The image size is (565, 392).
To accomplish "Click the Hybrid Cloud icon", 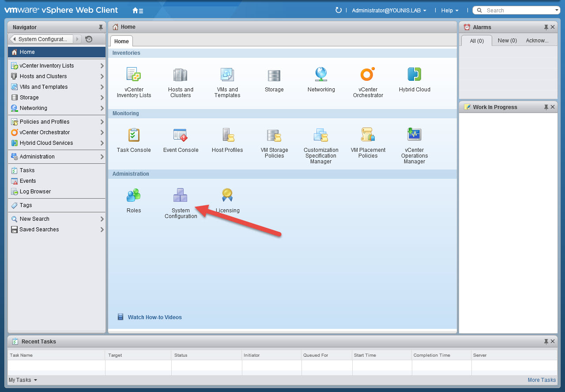I will [x=414, y=75].
